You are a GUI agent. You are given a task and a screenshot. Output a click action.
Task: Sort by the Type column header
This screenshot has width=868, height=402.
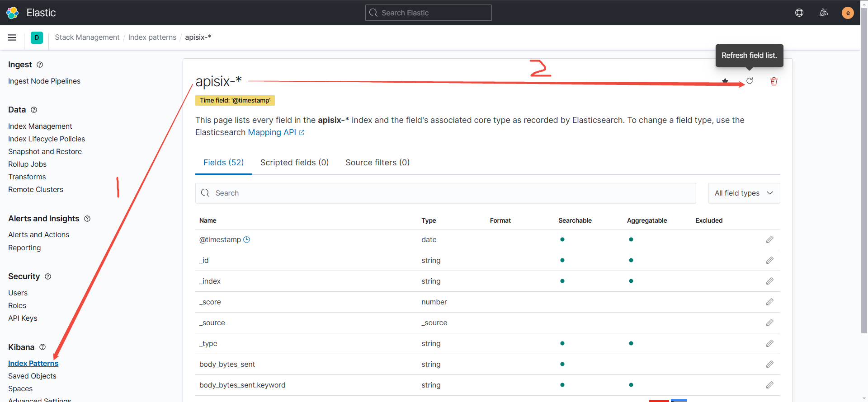point(429,220)
